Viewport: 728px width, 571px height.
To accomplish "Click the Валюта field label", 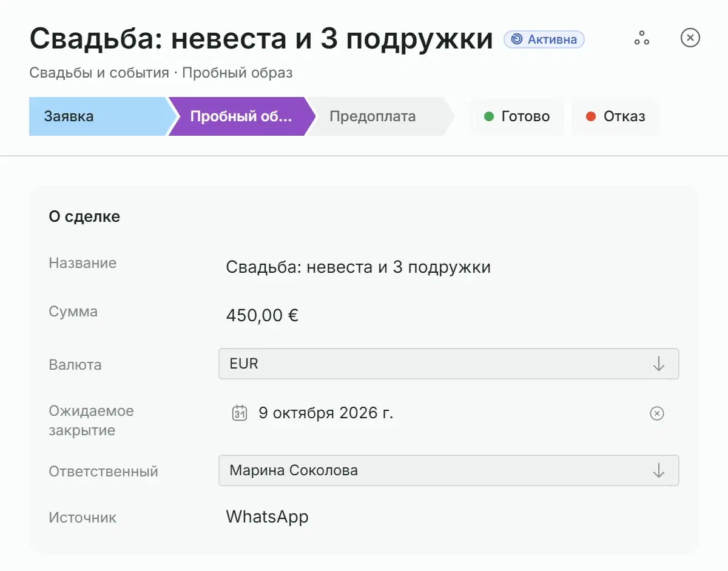I will pyautogui.click(x=75, y=365).
